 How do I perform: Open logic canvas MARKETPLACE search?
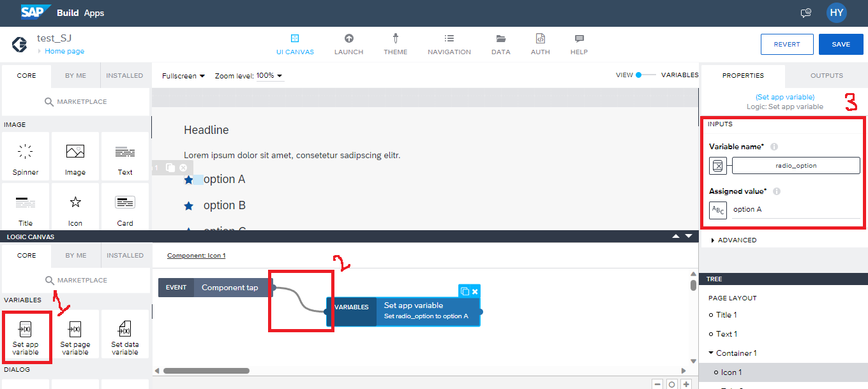pos(76,281)
